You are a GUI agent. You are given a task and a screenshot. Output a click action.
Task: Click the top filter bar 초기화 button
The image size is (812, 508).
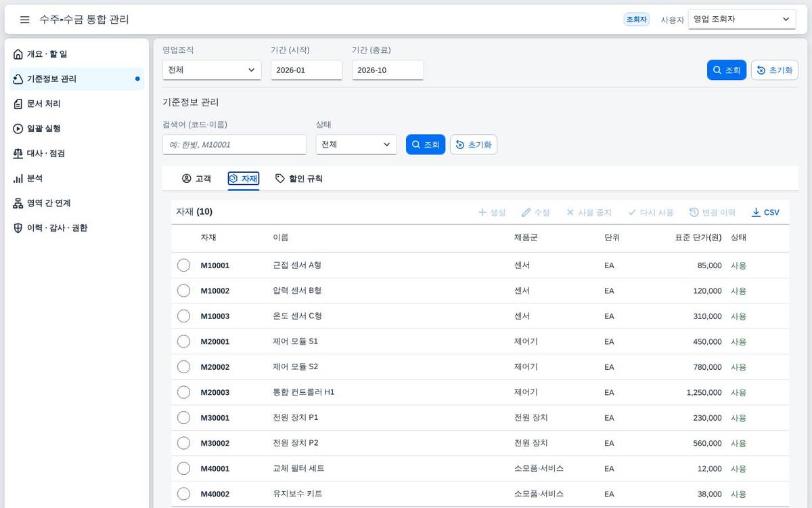coord(775,70)
